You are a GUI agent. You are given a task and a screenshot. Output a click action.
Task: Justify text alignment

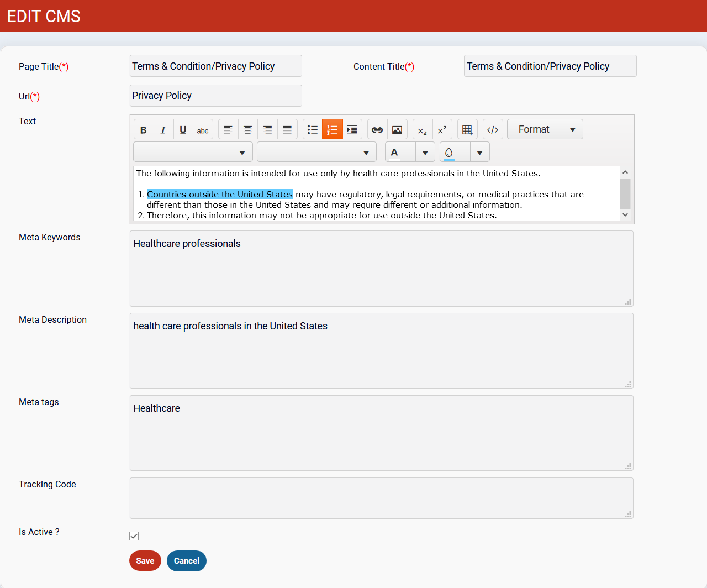[287, 129]
